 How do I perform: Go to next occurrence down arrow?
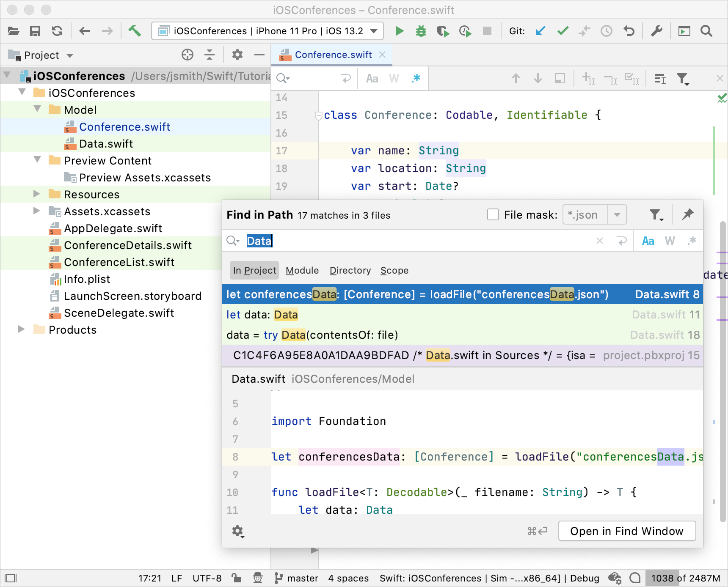point(538,78)
